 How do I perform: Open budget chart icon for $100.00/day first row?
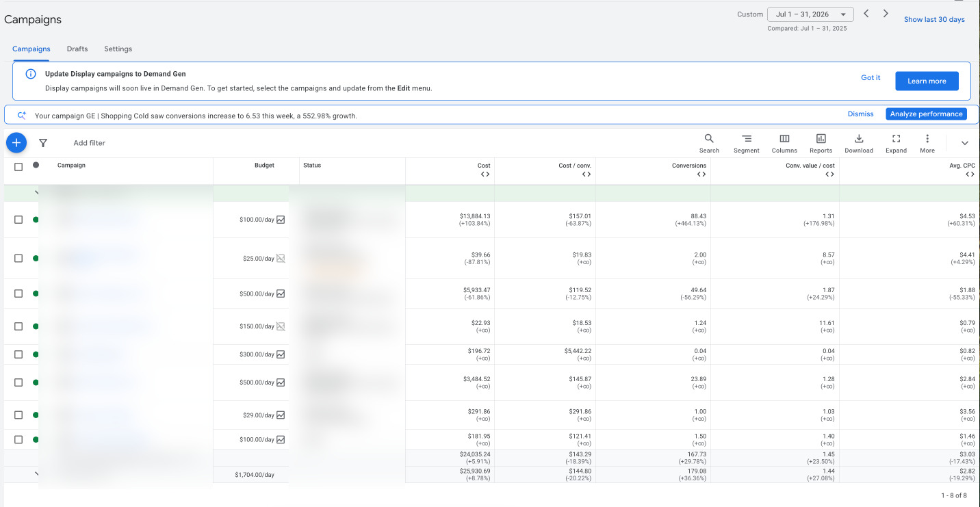click(x=281, y=220)
